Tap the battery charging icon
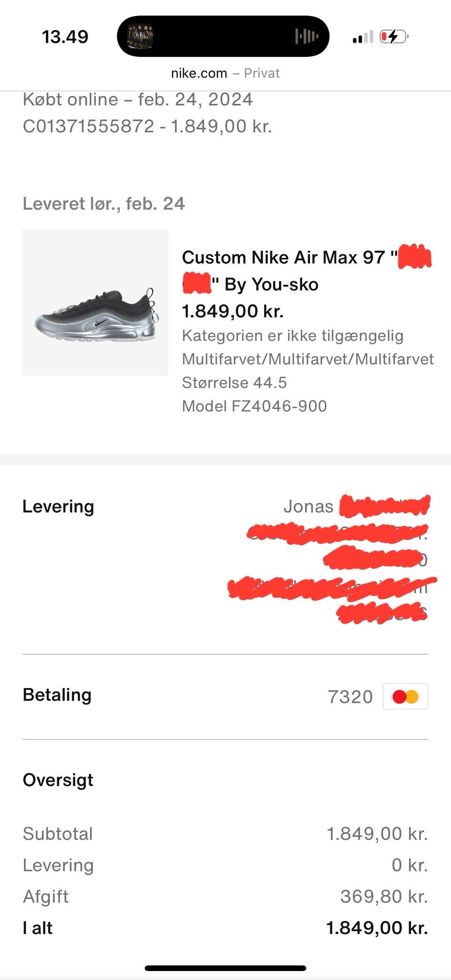The image size is (451, 980). pyautogui.click(x=394, y=37)
